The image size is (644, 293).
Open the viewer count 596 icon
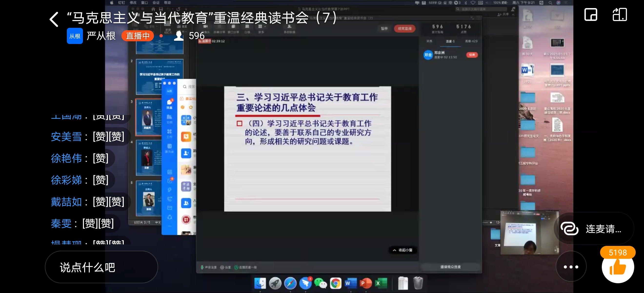[x=179, y=36]
